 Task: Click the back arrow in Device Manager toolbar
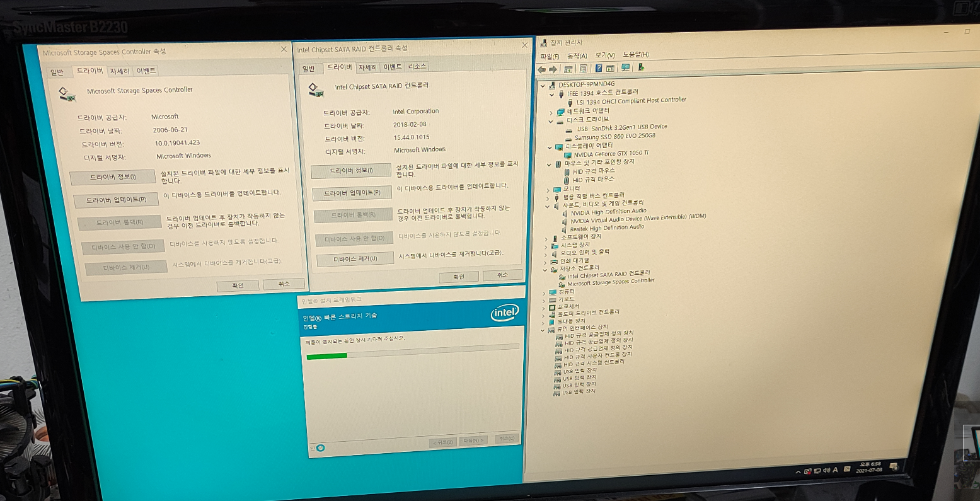pos(541,69)
